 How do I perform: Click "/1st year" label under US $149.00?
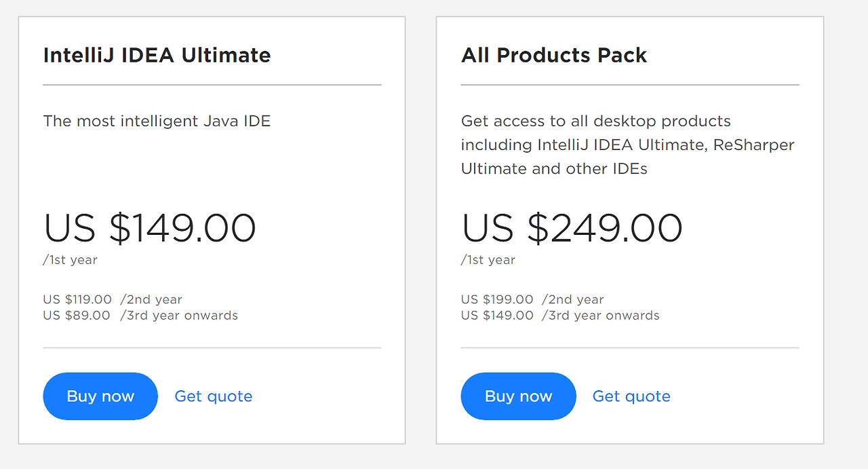pyautogui.click(x=71, y=260)
